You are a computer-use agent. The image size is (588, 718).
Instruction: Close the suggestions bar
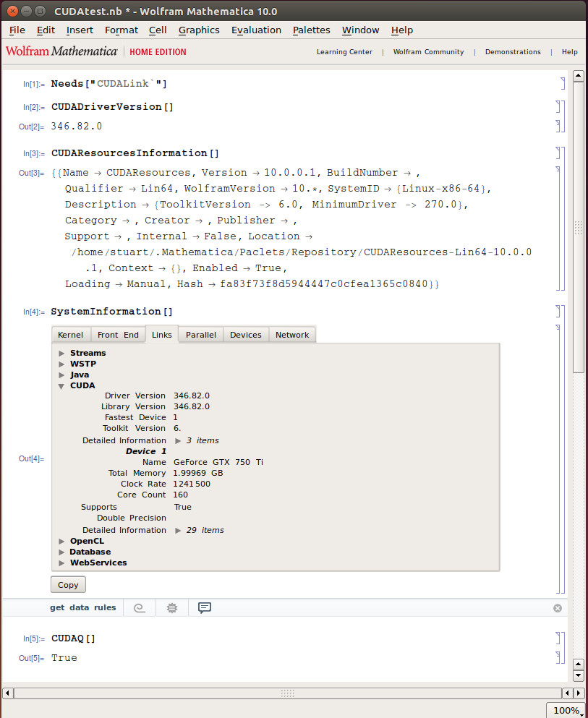(558, 608)
